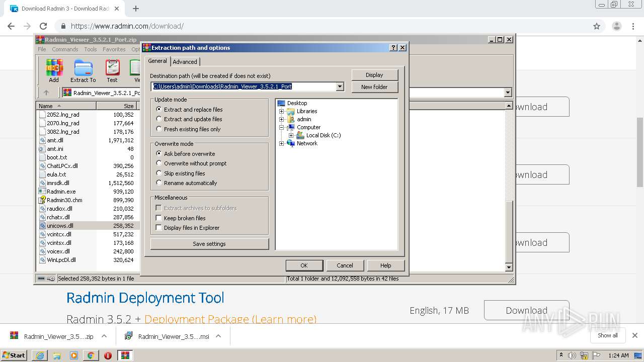Click the red Opera icon in taskbar
Viewport: 644px width, 362px height.
[x=108, y=355]
